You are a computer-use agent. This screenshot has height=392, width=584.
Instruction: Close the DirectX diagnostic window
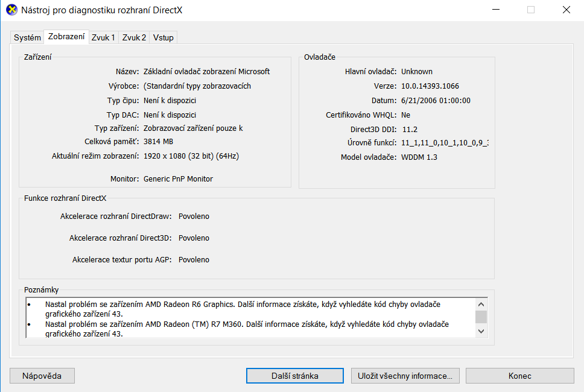coord(566,10)
